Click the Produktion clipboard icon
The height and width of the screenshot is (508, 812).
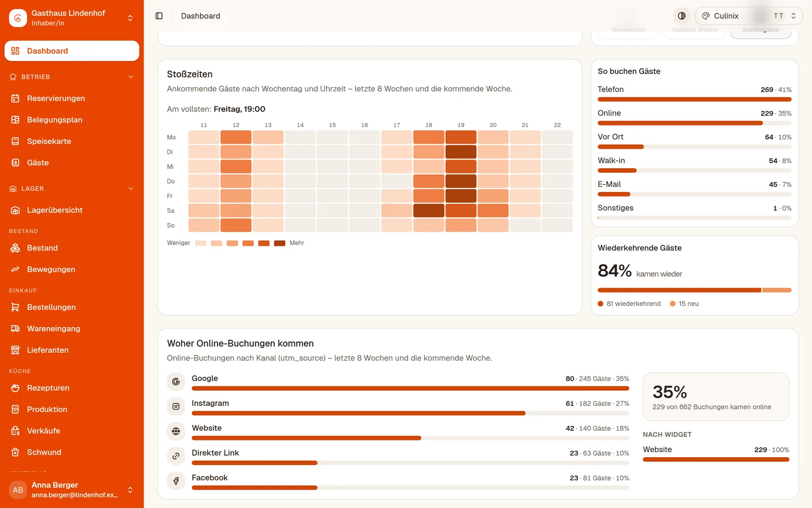(x=15, y=409)
